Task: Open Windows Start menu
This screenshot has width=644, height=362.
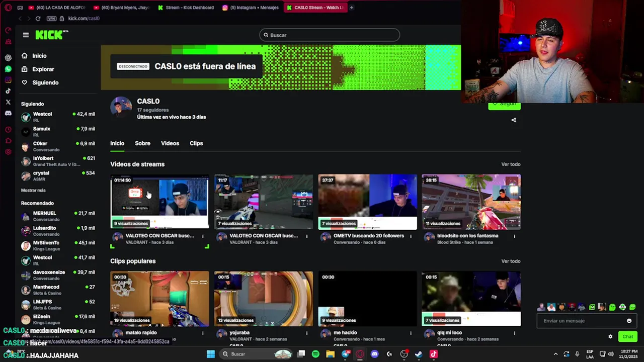Action: [211, 354]
